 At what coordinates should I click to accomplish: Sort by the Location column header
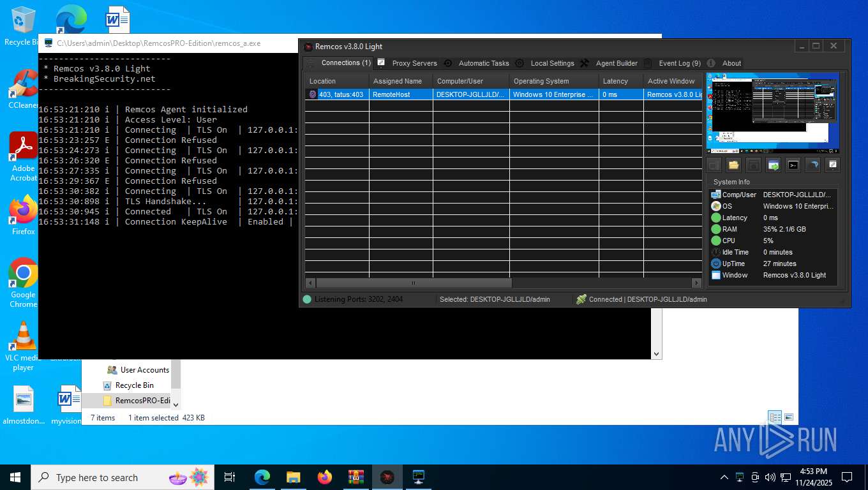pyautogui.click(x=337, y=81)
